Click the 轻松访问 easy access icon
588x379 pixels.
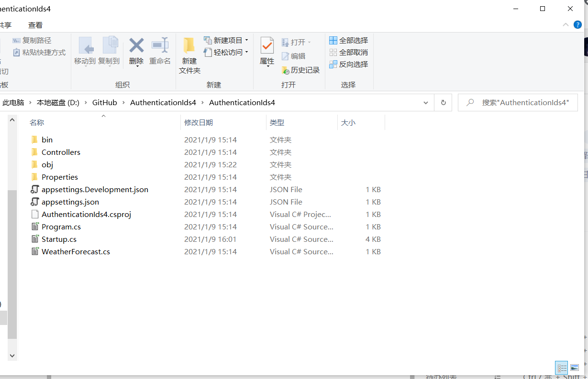(208, 52)
